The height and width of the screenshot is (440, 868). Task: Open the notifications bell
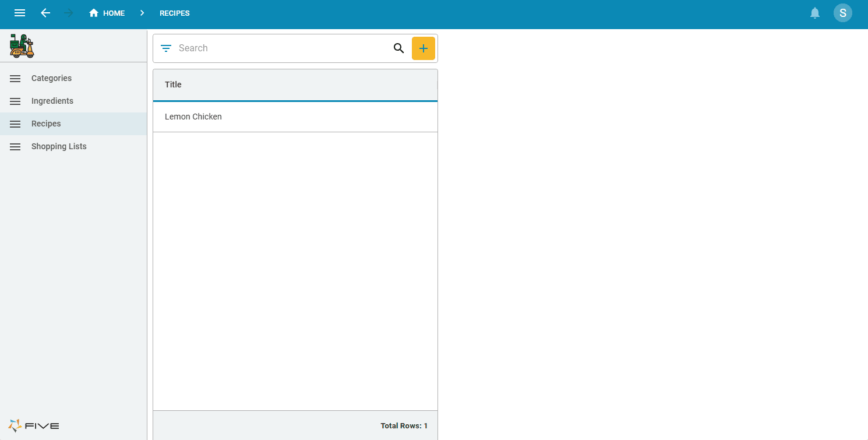[x=814, y=13]
